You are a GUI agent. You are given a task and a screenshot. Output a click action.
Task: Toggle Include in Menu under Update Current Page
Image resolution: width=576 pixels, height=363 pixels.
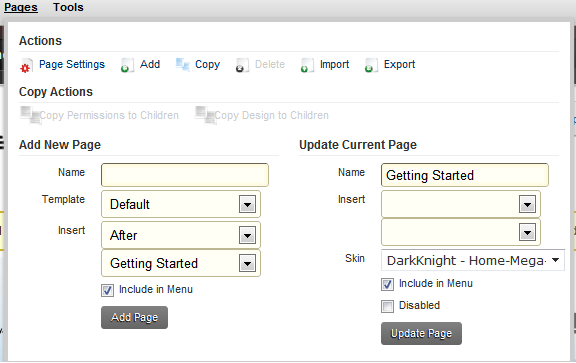[x=387, y=284]
